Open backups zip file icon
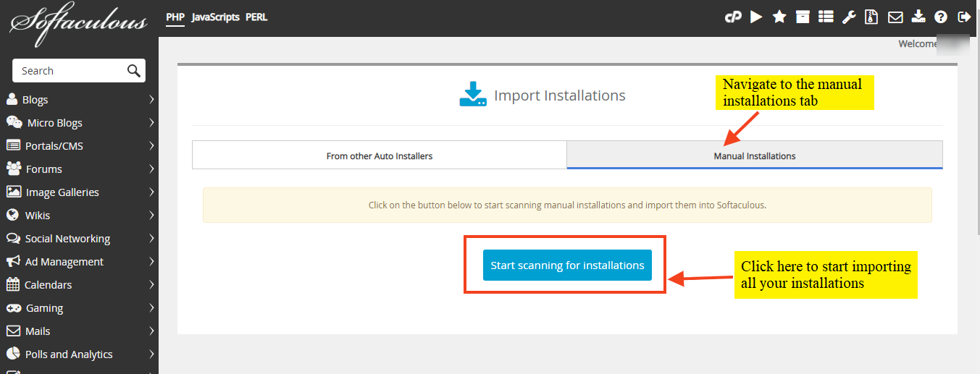This screenshot has height=374, width=980. (x=872, y=17)
